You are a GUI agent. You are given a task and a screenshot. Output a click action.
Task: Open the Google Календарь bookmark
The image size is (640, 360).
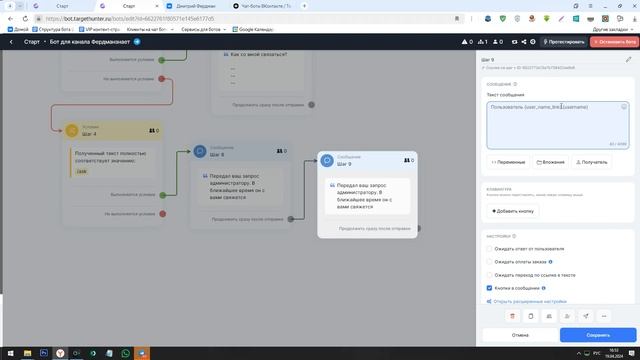(253, 29)
